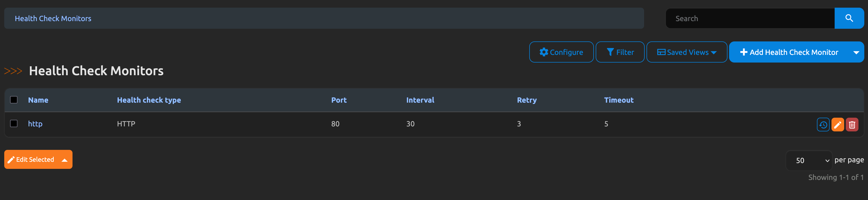
Task: Click into the Search input field
Action: (x=750, y=18)
